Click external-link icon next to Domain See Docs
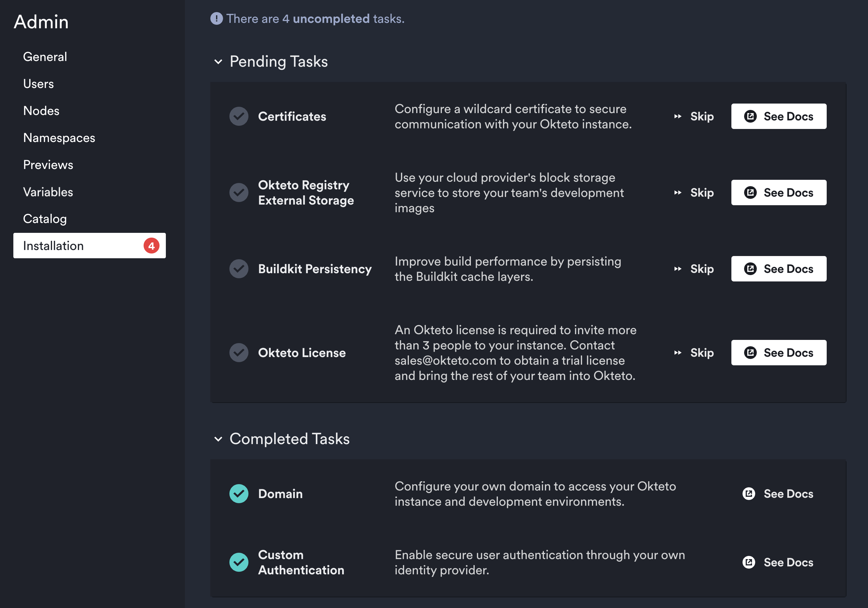The image size is (868, 608). pos(749,494)
